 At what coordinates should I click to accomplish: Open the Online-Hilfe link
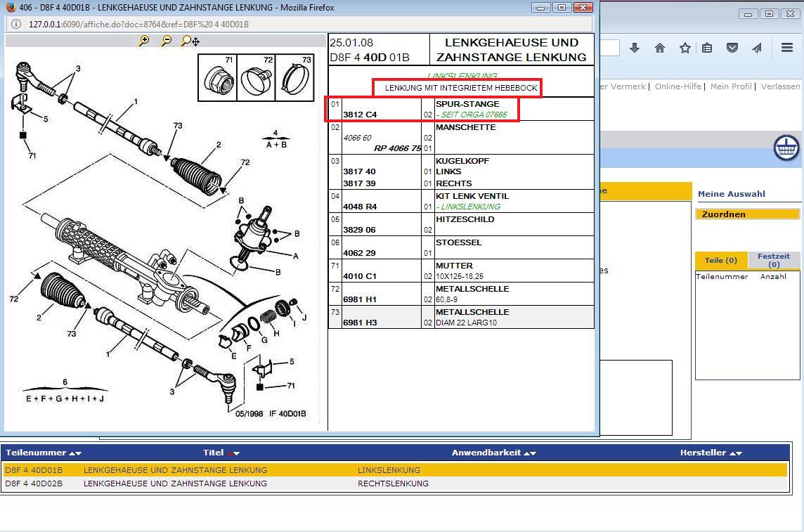click(677, 86)
